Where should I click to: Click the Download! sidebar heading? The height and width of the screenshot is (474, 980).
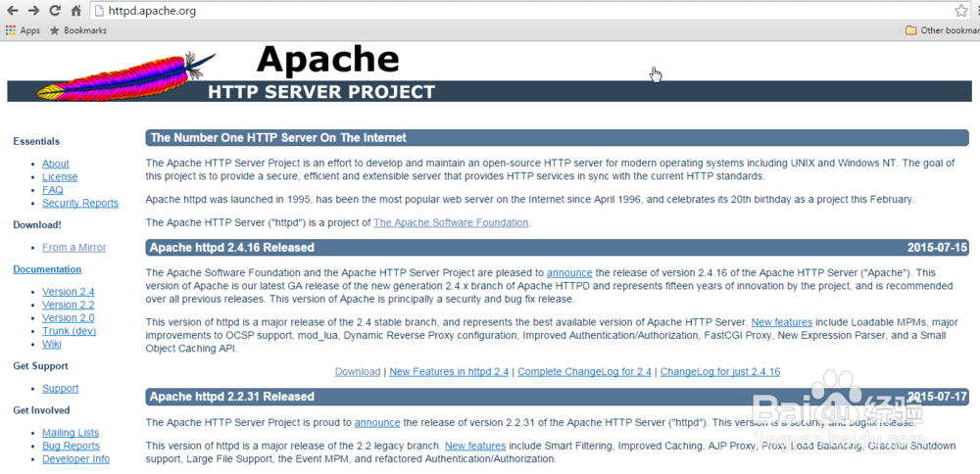37,225
